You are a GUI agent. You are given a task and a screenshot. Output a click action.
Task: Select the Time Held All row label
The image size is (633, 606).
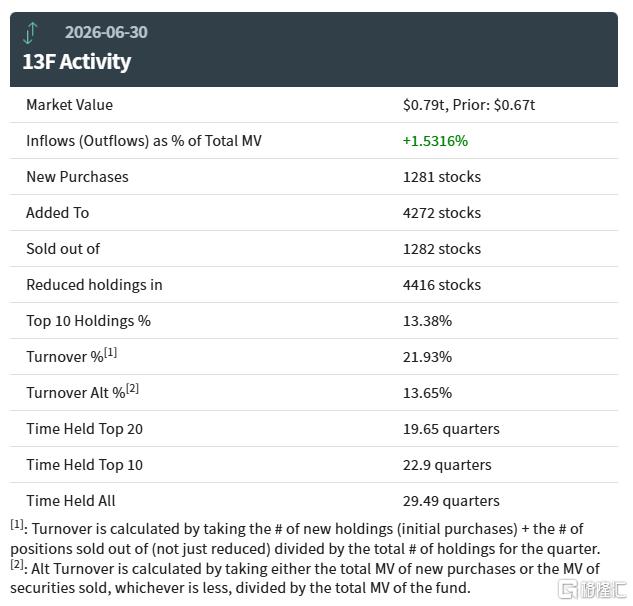71,501
